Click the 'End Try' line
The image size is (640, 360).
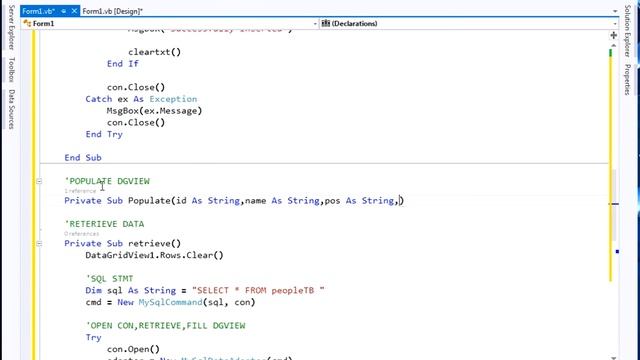coord(104,134)
